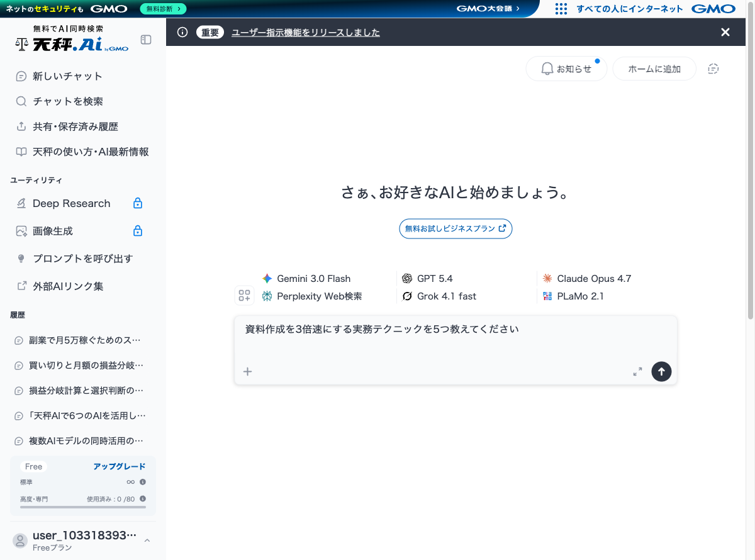Select the GPT 5.4 model icon
The width and height of the screenshot is (755, 560).
(x=406, y=278)
